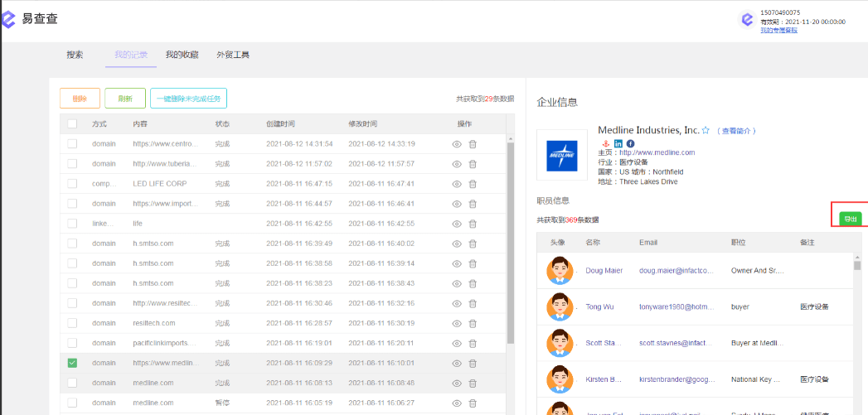Click the LinkedIn icon for Medline Industries
Image resolution: width=868 pixels, height=415 pixels.
coord(618,143)
